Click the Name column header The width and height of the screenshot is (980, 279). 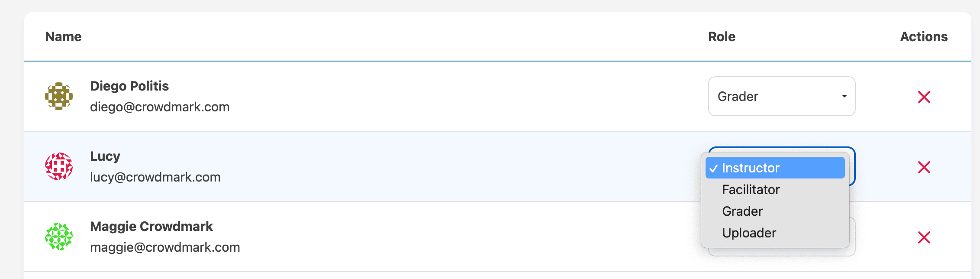63,37
